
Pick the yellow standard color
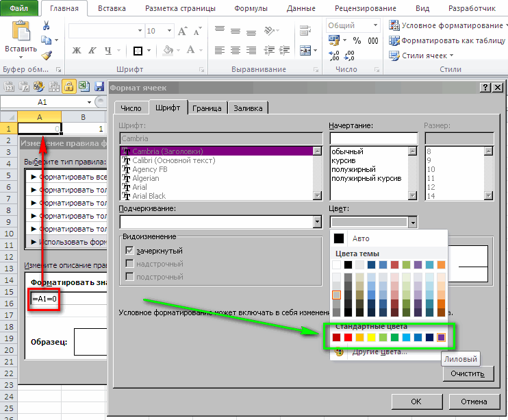click(371, 338)
